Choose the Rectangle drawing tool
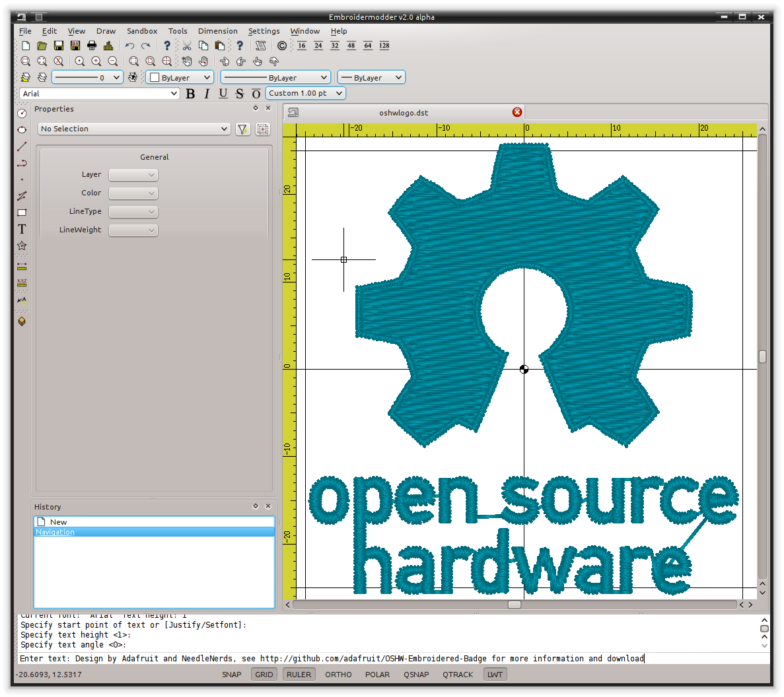The width and height of the screenshot is (784, 697). (22, 213)
